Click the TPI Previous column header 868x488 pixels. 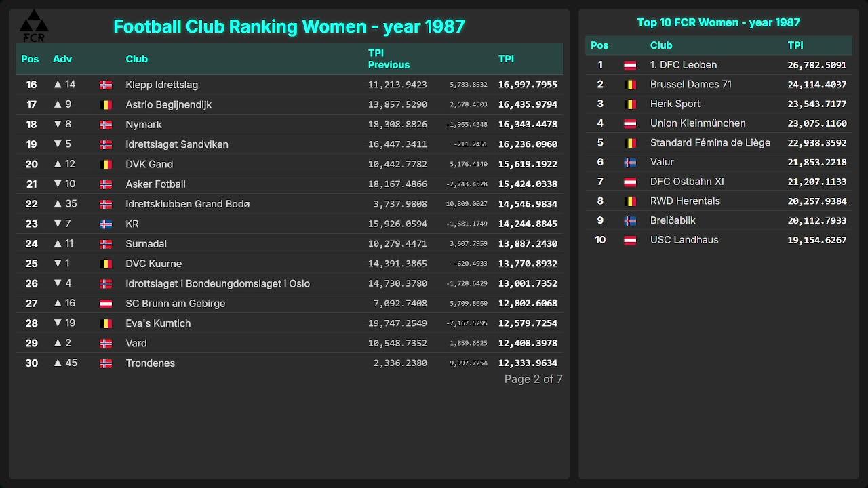(x=389, y=59)
